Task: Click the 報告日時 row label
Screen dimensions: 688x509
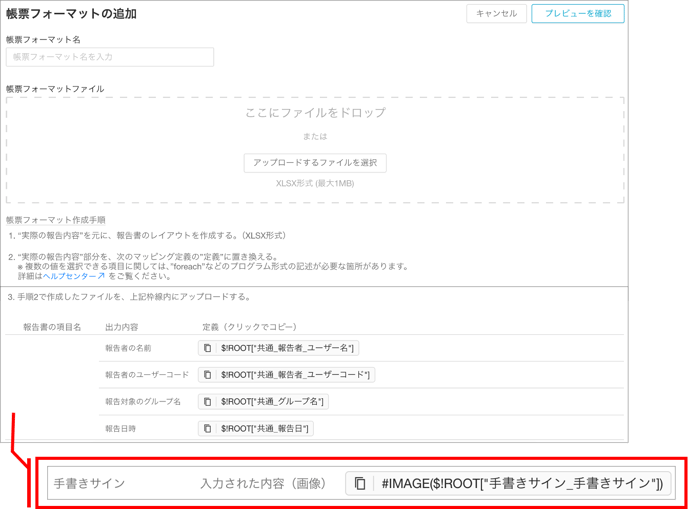Action: [120, 429]
